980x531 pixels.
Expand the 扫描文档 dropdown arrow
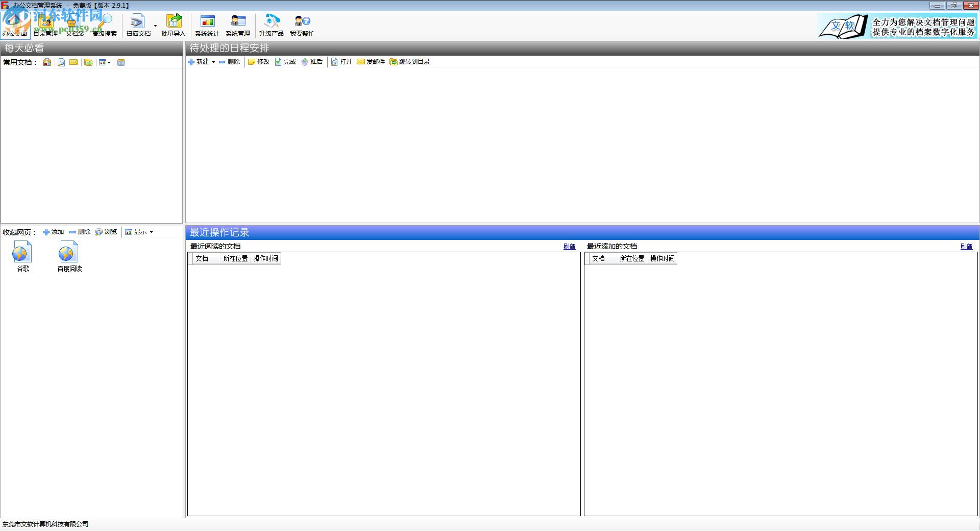coord(155,26)
